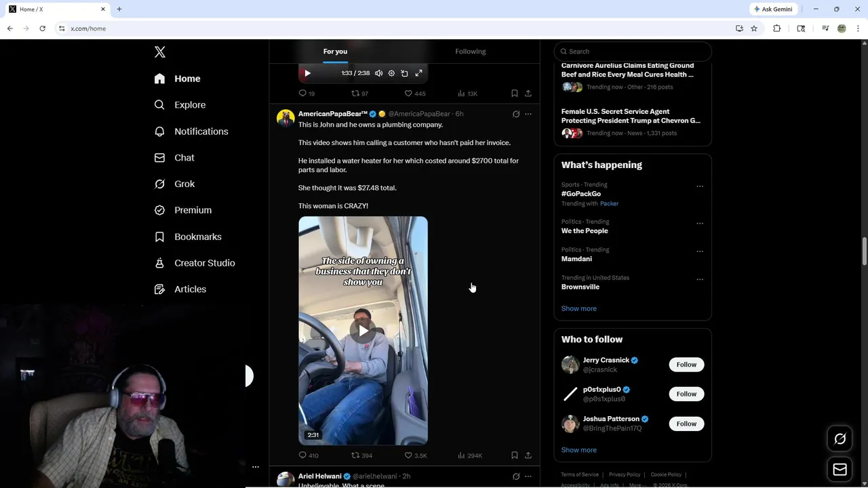Show more under Who to follow

click(578, 450)
